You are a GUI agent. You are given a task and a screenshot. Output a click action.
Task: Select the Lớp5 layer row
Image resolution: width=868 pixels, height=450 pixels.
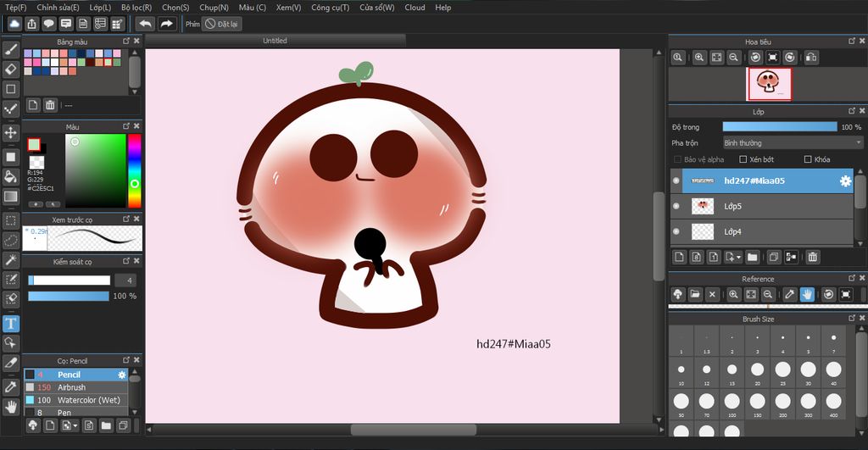(x=762, y=206)
